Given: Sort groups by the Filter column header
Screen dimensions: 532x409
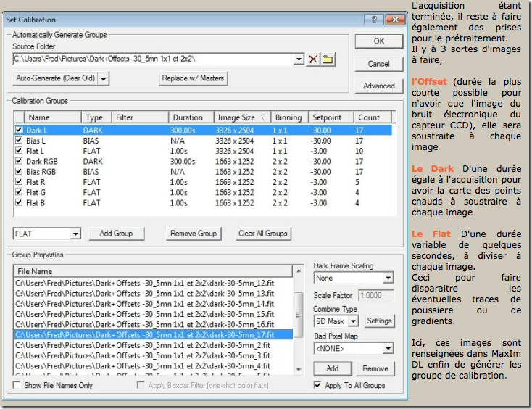Looking at the screenshot, I should tap(140, 117).
